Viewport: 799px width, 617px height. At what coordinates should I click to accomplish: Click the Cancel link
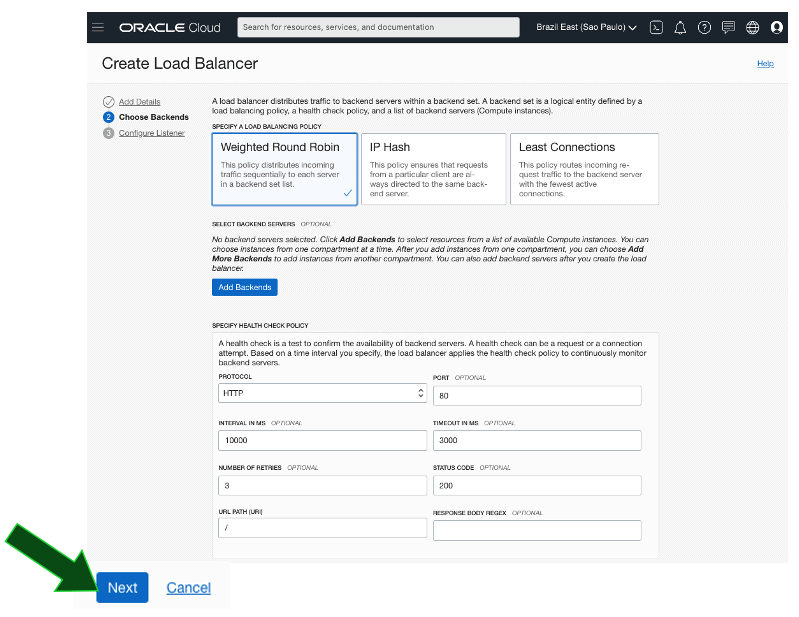[x=188, y=588]
